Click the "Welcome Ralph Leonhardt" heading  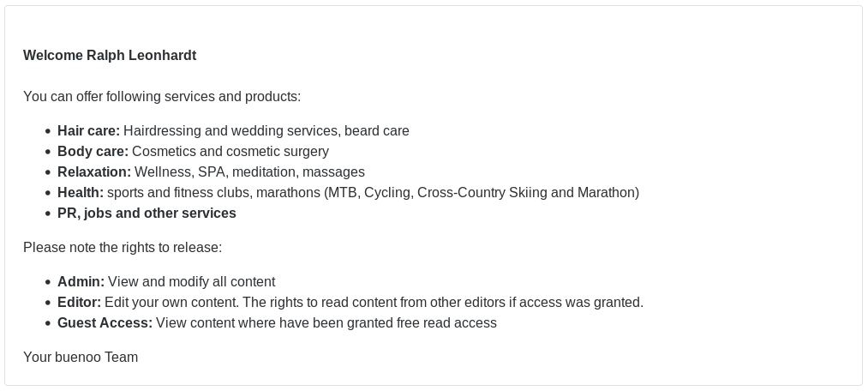tap(110, 56)
